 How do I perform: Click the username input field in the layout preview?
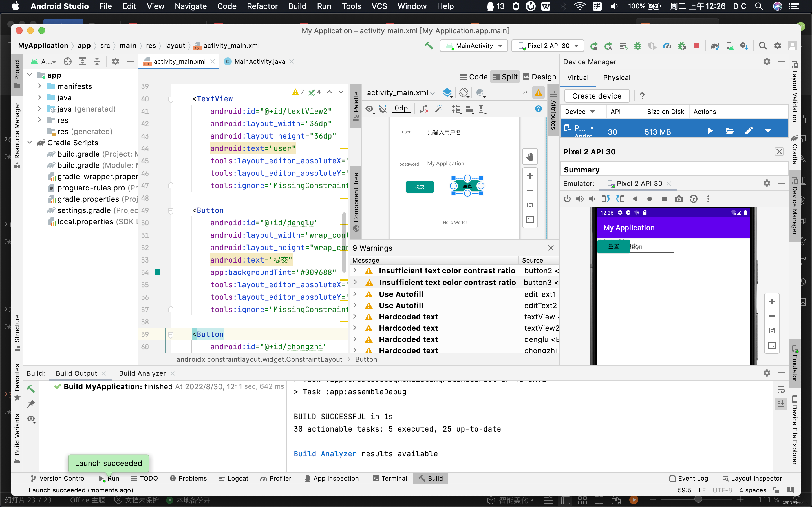pyautogui.click(x=457, y=132)
